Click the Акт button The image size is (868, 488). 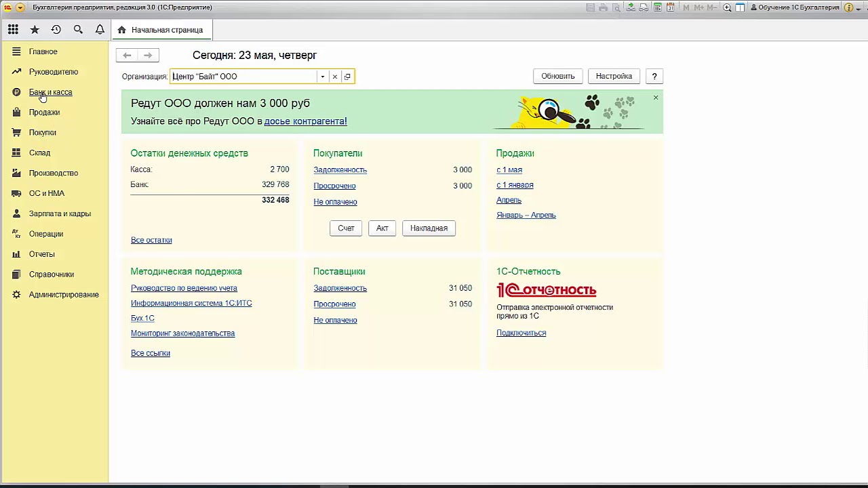(x=382, y=228)
